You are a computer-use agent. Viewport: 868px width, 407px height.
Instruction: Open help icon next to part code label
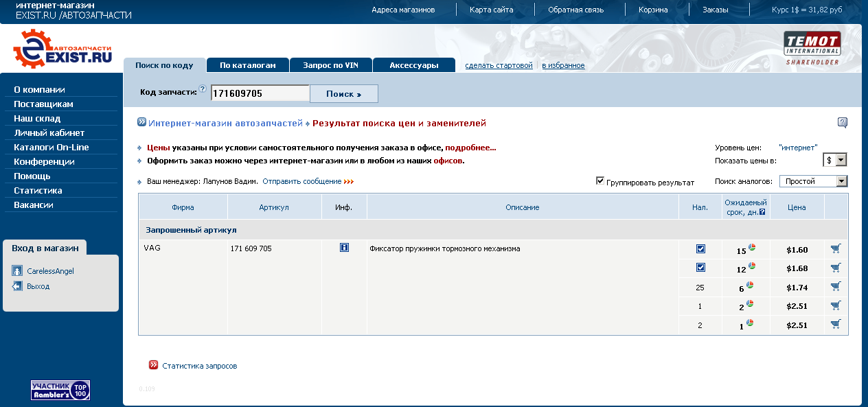(203, 89)
